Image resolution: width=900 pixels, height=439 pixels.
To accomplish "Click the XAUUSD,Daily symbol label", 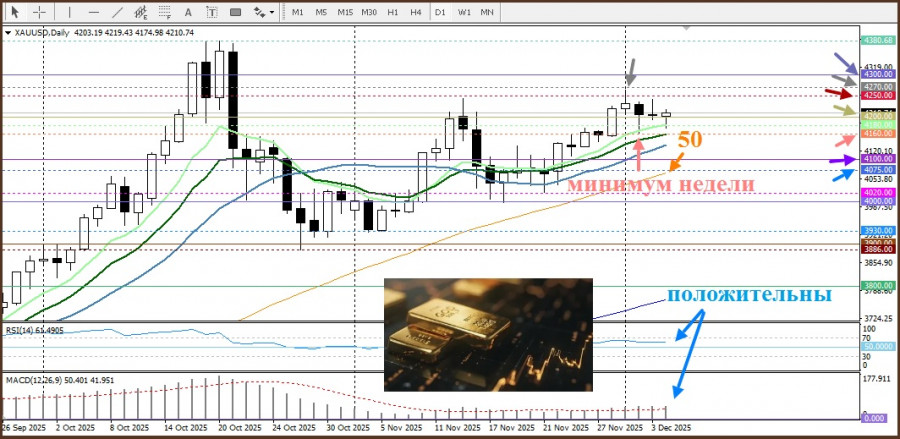I will pos(41,33).
